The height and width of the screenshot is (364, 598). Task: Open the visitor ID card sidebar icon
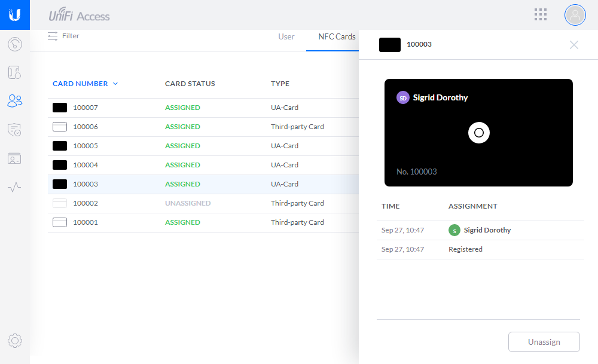coord(14,158)
